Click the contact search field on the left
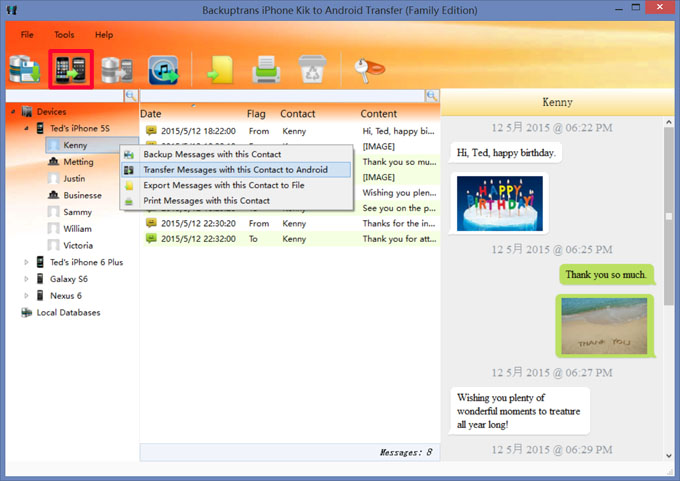 (65, 95)
